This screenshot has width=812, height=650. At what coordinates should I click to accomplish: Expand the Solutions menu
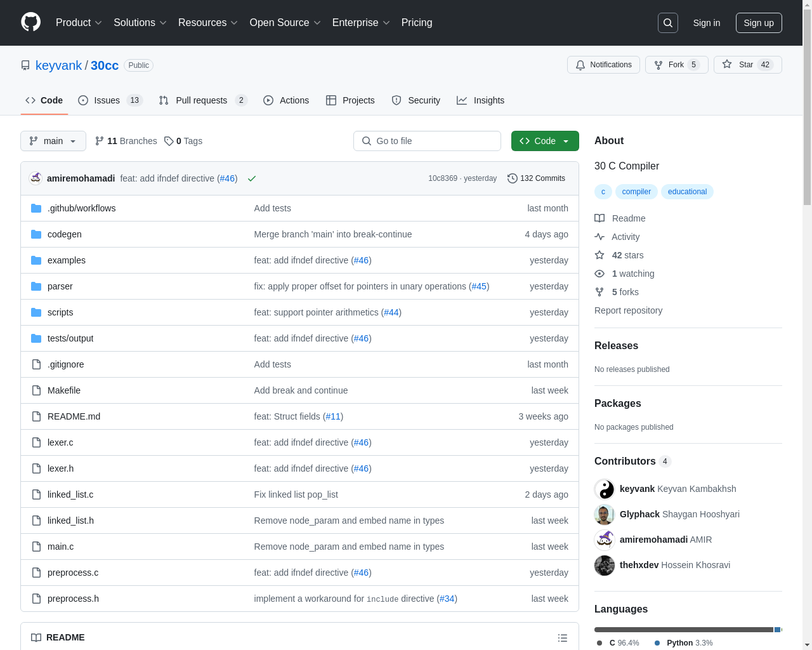pyautogui.click(x=140, y=23)
